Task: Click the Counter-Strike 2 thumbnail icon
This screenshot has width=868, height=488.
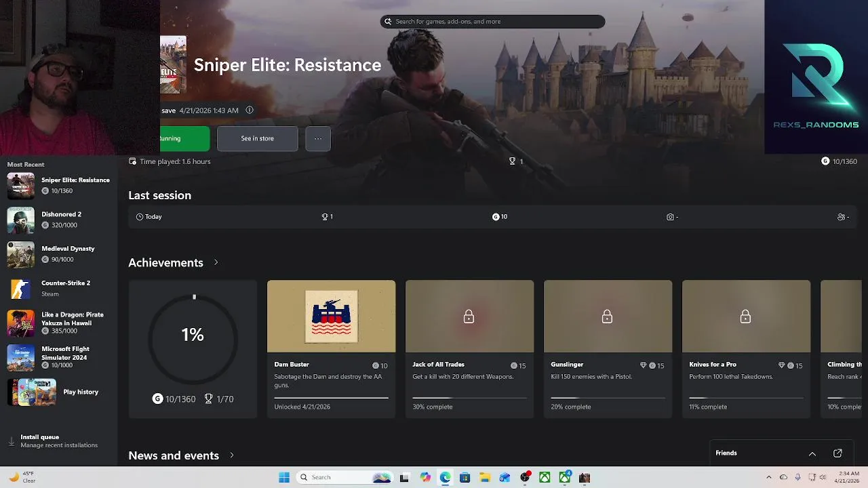Action: pyautogui.click(x=20, y=289)
